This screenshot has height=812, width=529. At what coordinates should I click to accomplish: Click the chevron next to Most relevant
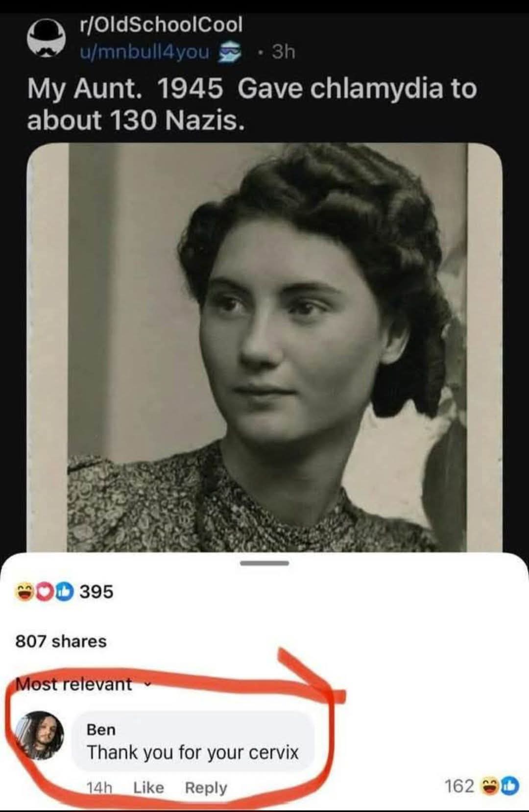click(145, 684)
